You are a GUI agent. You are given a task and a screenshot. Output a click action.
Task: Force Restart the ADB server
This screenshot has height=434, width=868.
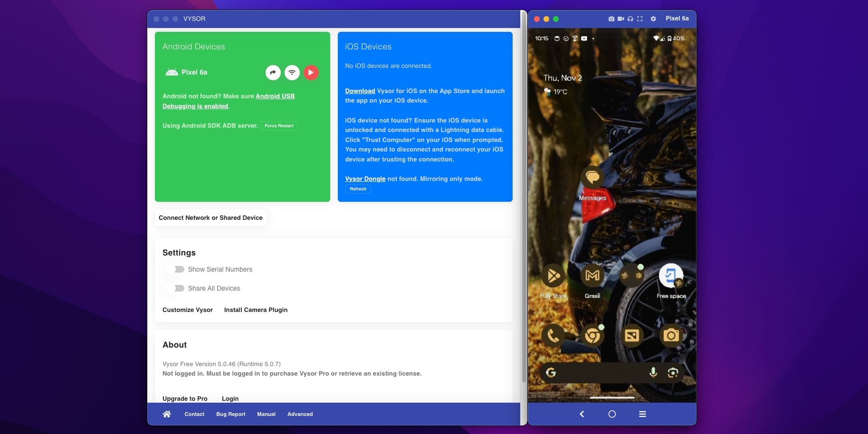278,125
